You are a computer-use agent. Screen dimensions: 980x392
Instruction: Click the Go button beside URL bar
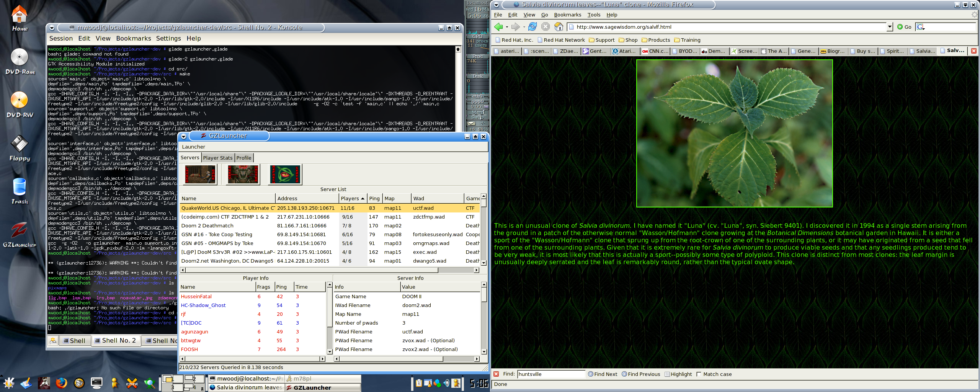tap(904, 27)
